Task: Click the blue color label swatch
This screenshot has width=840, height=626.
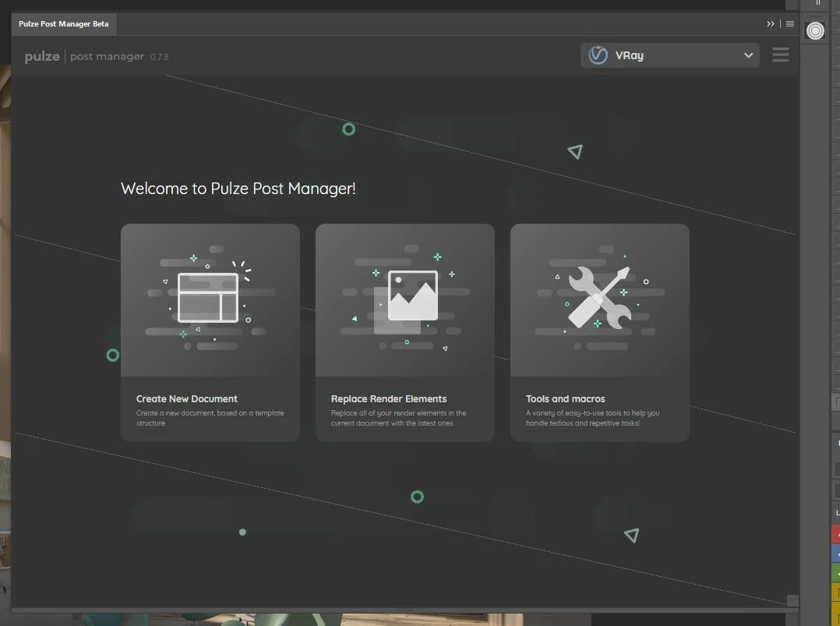Action: (835, 553)
